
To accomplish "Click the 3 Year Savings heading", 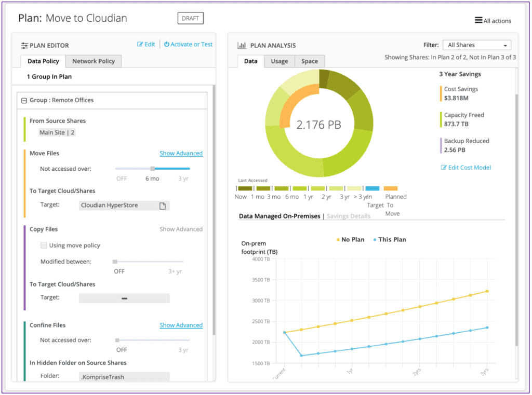I will click(x=460, y=74).
